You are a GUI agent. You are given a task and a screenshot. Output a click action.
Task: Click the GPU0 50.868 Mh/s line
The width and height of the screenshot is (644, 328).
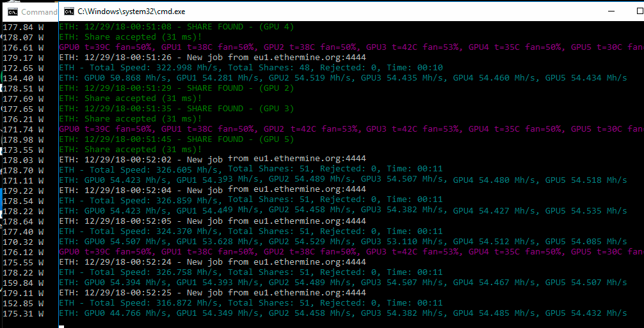coord(343,78)
